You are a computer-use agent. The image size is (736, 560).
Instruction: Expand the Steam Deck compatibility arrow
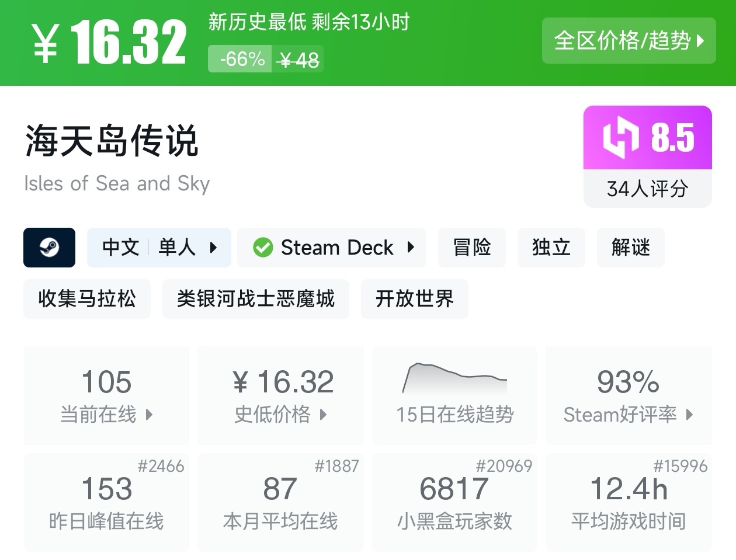411,248
